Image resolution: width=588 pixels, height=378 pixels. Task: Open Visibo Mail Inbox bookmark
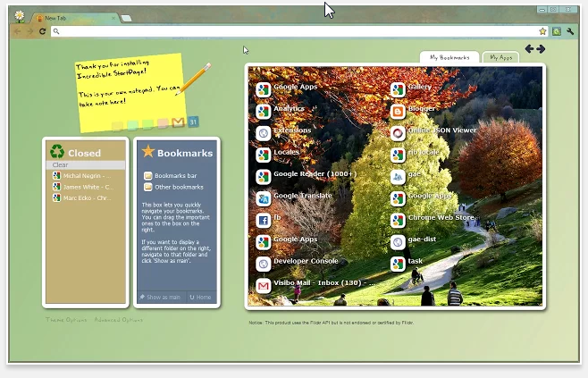point(315,285)
